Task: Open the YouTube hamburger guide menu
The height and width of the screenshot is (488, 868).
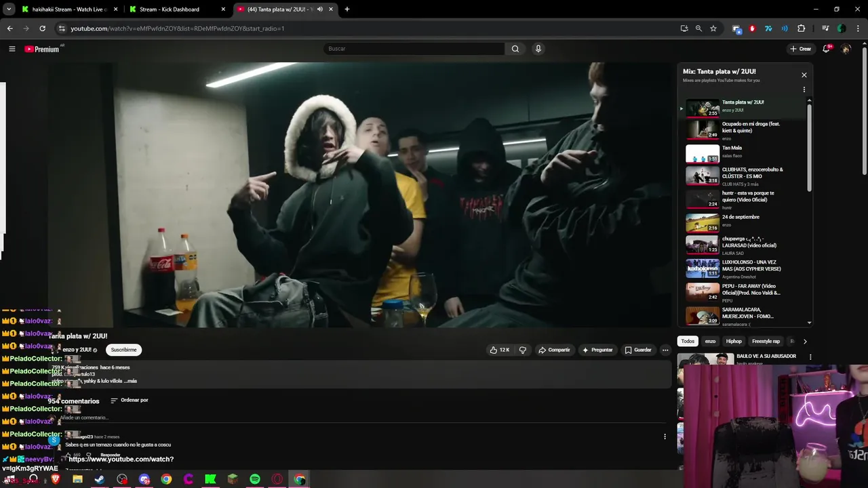Action: [x=12, y=49]
